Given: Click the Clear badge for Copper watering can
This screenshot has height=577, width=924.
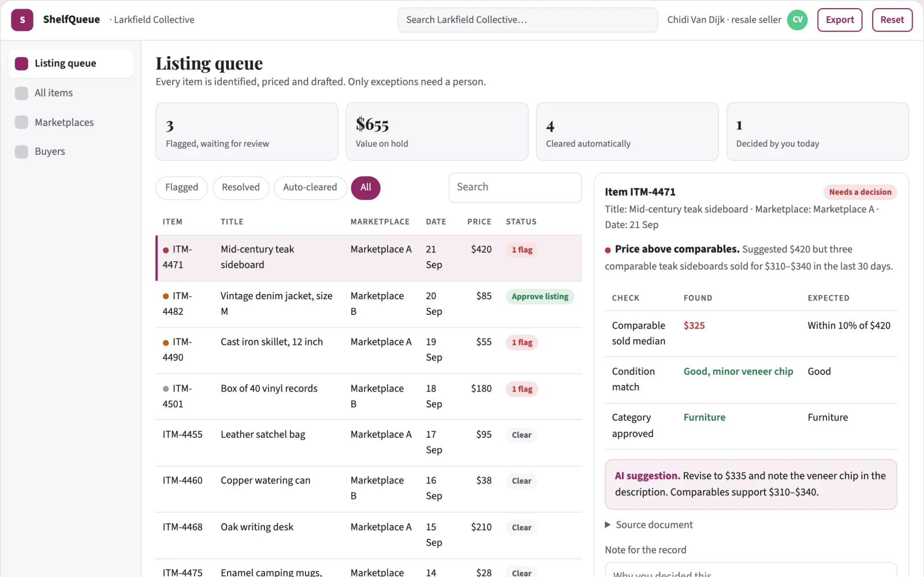Looking at the screenshot, I should point(521,481).
